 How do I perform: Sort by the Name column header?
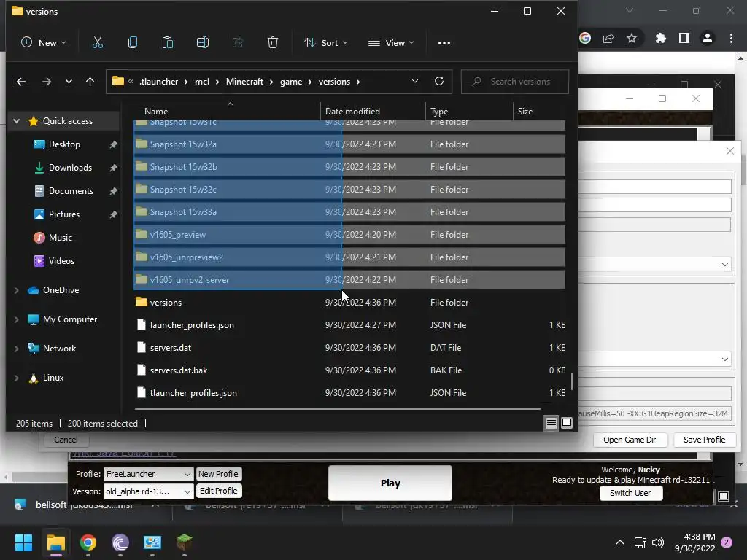click(156, 112)
